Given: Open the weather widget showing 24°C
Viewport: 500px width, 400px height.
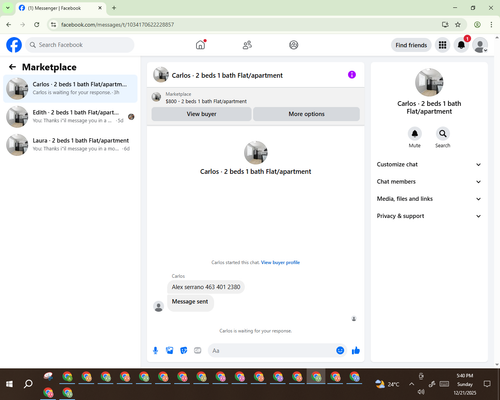Looking at the screenshot, I should (387, 384).
